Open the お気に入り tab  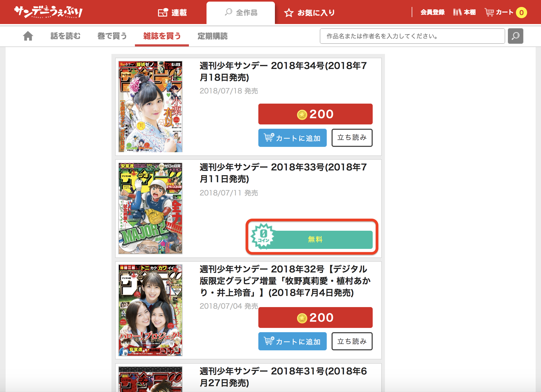pos(309,13)
